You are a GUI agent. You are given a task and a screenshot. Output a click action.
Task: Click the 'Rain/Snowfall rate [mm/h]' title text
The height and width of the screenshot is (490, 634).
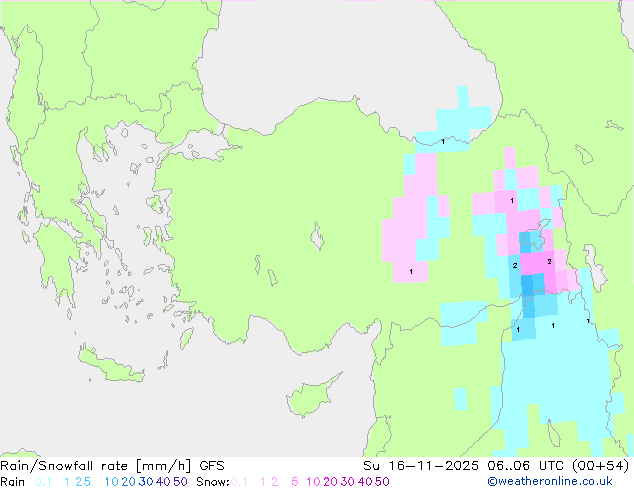(95, 466)
